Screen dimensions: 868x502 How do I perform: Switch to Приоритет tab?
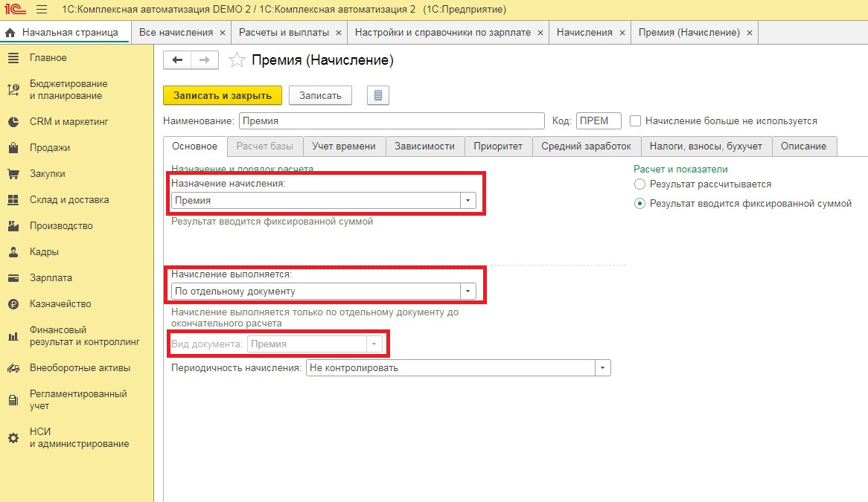click(498, 147)
